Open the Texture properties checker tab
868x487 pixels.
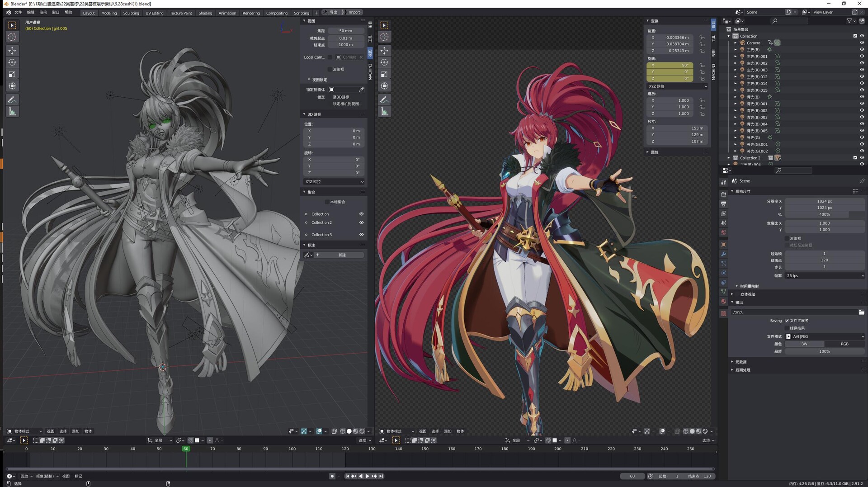pos(723,313)
